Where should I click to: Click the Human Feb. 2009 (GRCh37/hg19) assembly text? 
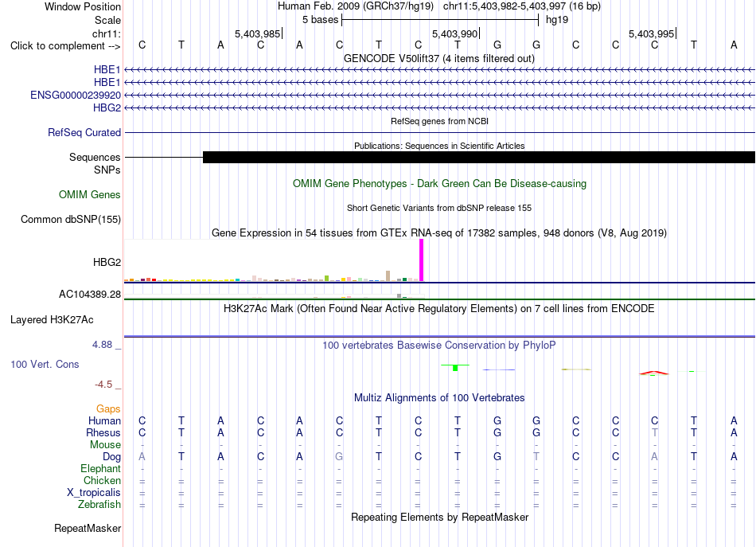point(356,6)
